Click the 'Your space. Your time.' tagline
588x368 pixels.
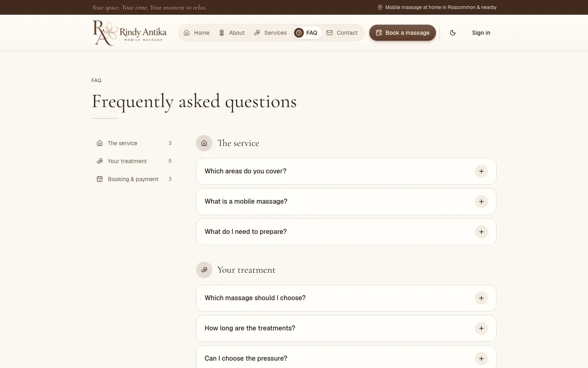click(x=149, y=7)
